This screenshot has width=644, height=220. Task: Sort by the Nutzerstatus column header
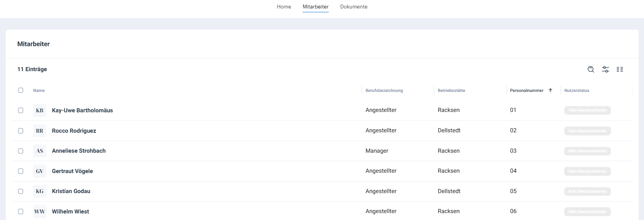point(577,90)
